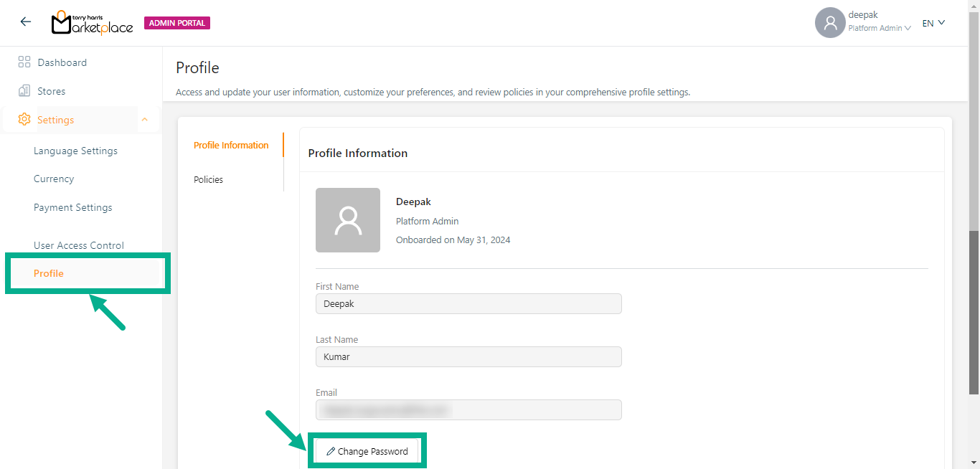The width and height of the screenshot is (980, 469).
Task: Click the Settings gear icon
Action: pos(24,120)
